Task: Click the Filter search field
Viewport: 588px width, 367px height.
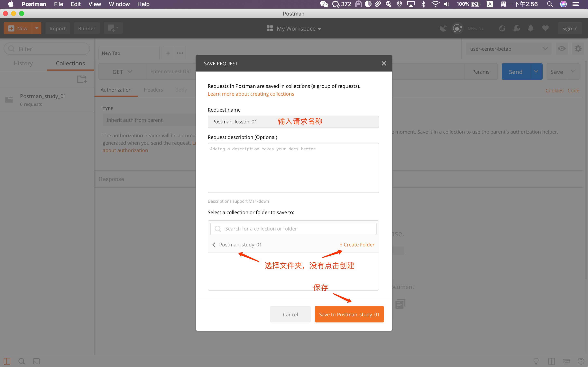Action: (47, 49)
